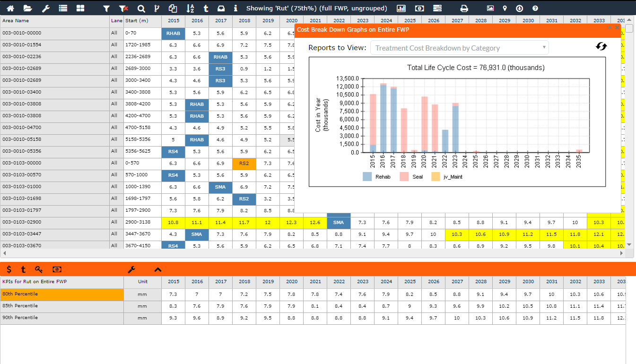Show info with the 'i' icon
Image resolution: width=636 pixels, height=364 pixels.
(235, 9)
